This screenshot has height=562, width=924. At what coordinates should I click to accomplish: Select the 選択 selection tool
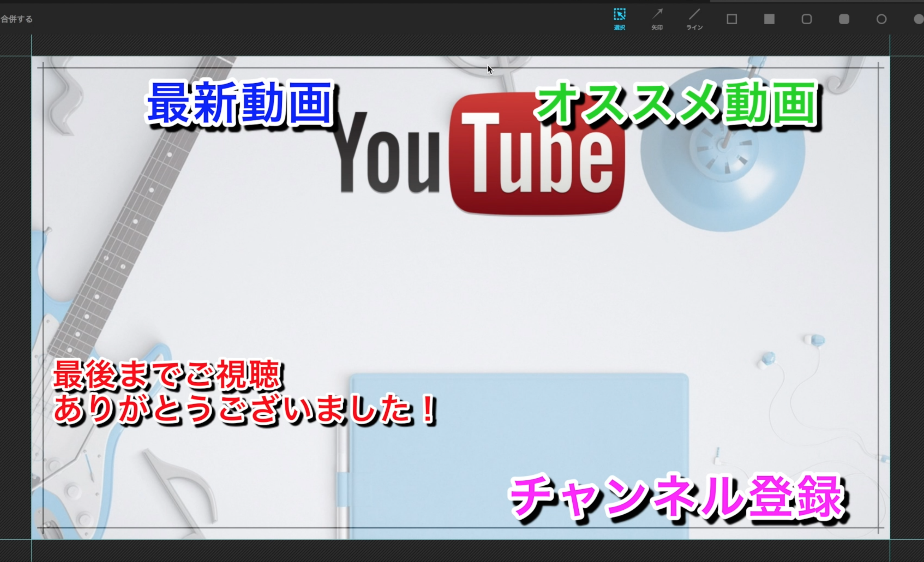point(619,19)
